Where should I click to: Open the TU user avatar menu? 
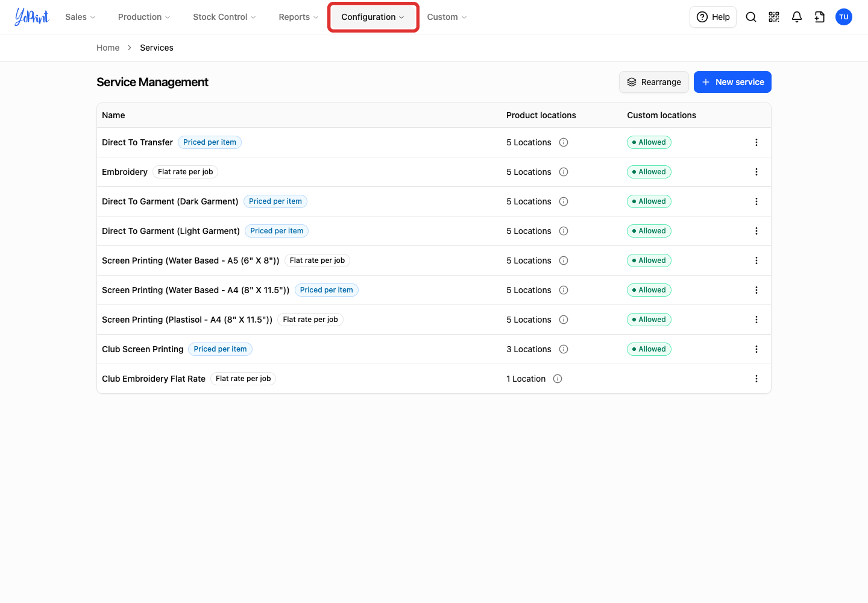point(844,17)
